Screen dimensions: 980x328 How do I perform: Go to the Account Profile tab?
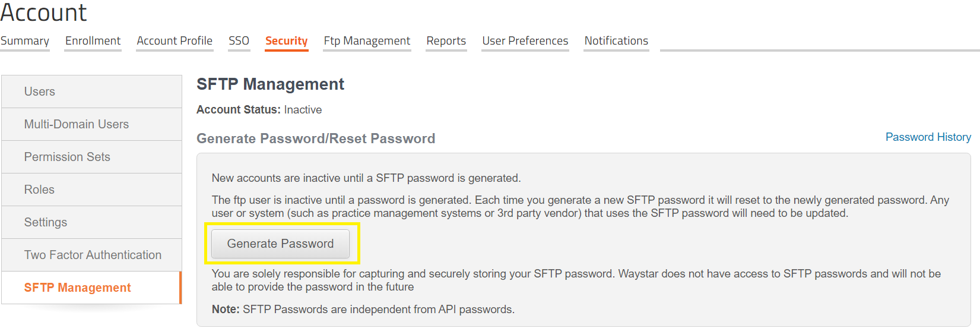pos(175,41)
